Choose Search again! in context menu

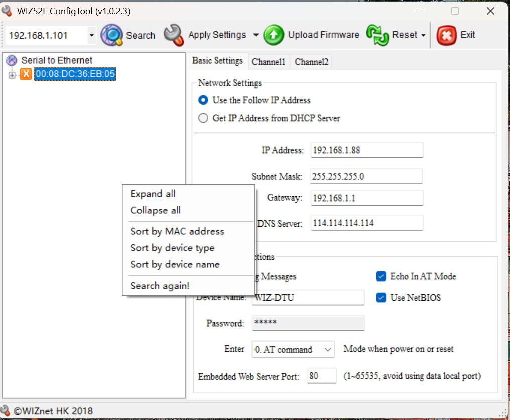pyautogui.click(x=160, y=286)
